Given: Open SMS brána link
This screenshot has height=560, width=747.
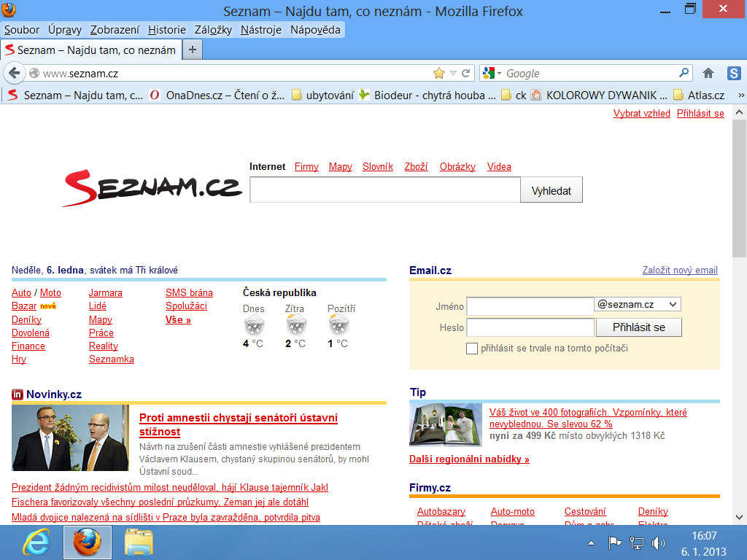Looking at the screenshot, I should [189, 293].
